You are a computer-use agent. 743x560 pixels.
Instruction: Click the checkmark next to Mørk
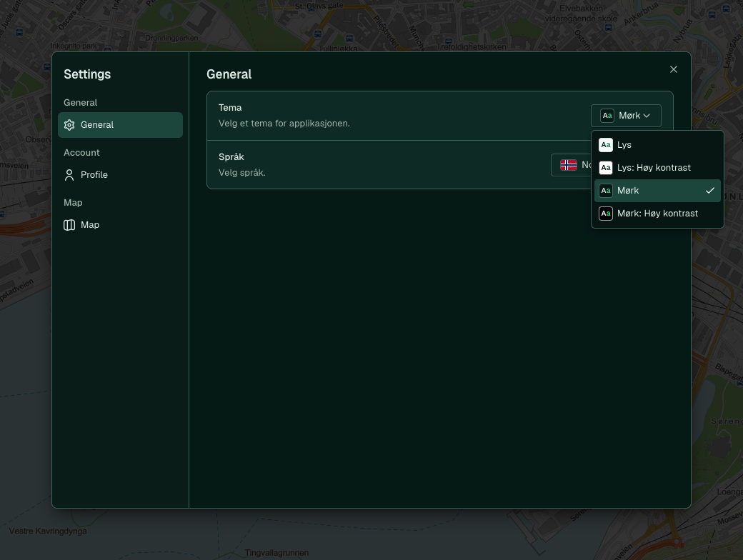point(710,191)
